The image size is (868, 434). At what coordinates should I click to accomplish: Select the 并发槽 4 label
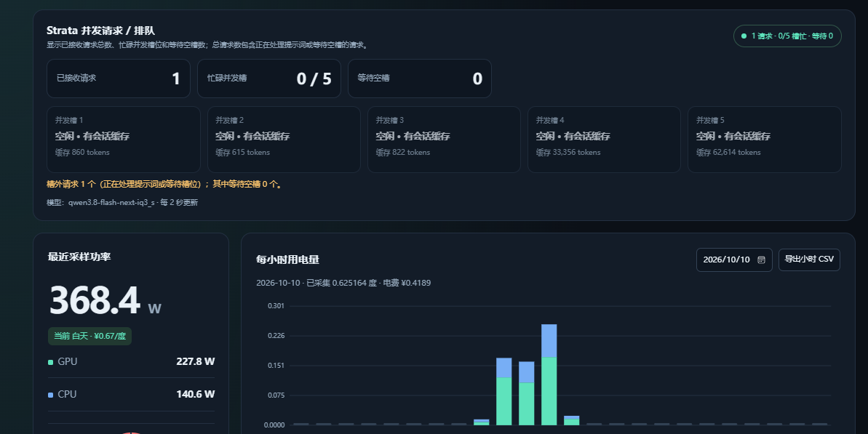point(550,120)
